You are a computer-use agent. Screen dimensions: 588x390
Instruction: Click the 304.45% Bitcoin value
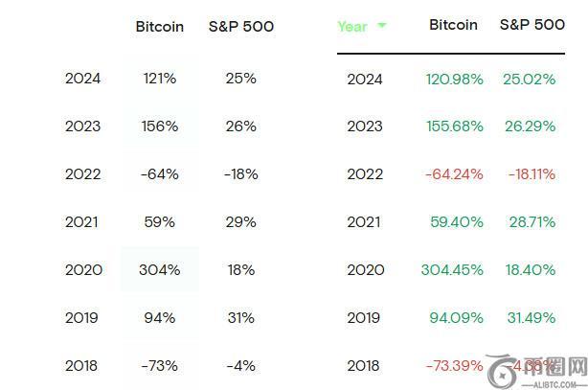point(453,270)
